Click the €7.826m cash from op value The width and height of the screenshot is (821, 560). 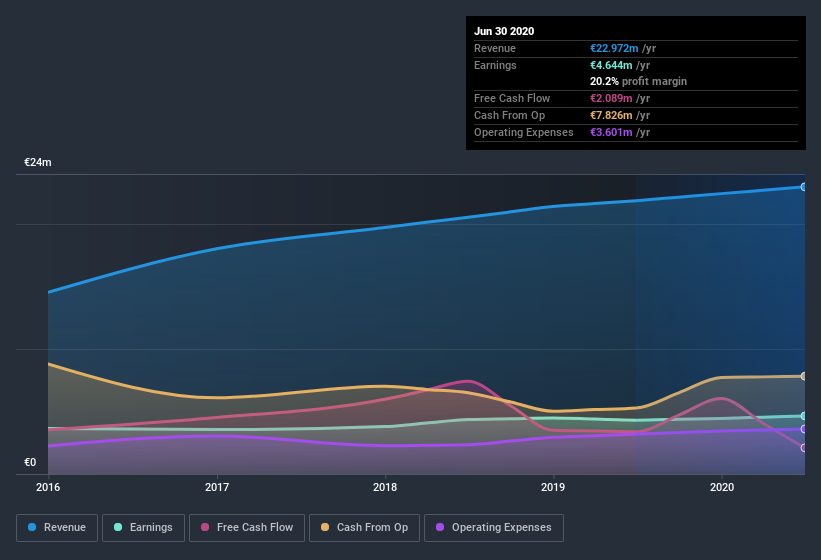click(611, 115)
